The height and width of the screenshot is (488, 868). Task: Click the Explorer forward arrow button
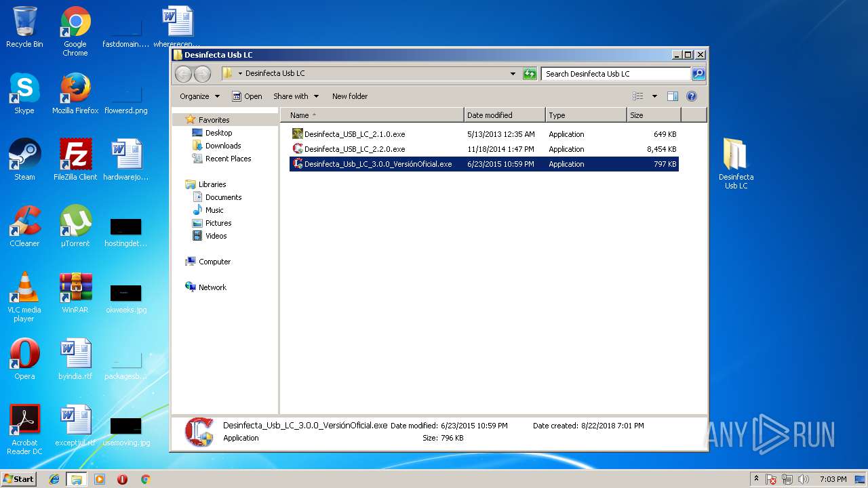(202, 74)
